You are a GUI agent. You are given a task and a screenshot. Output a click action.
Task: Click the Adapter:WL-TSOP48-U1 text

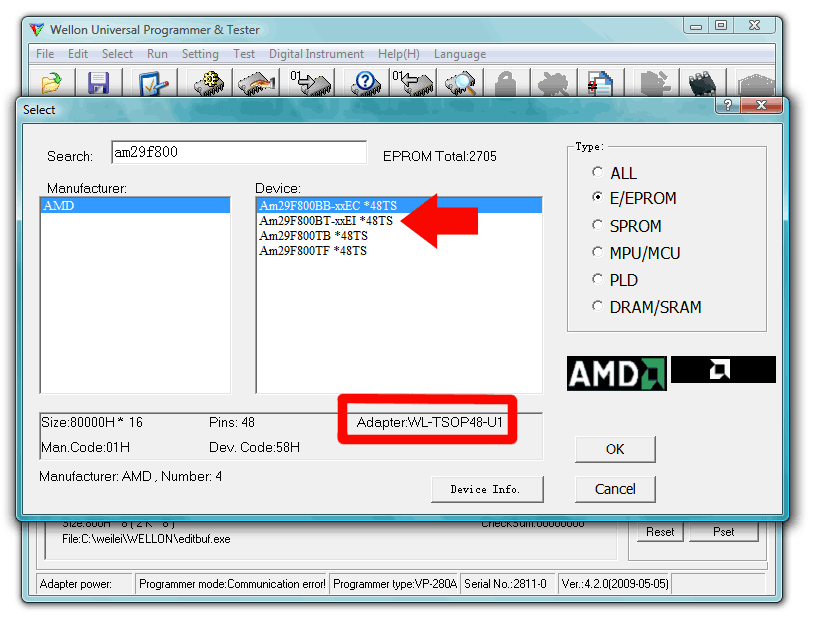point(429,422)
